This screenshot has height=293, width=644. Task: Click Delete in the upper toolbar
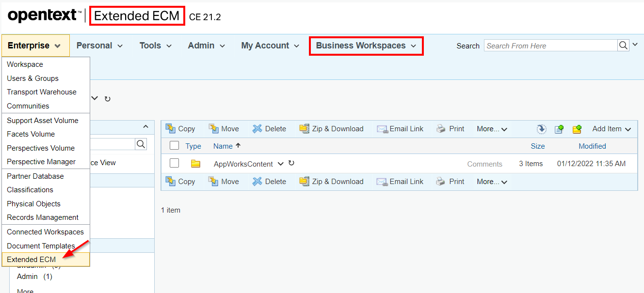[x=269, y=129]
